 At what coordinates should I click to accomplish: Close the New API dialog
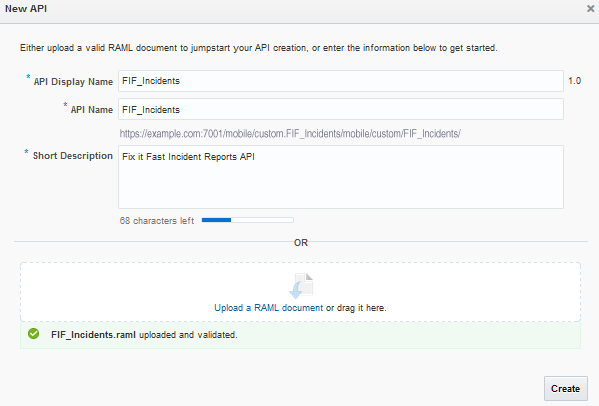(590, 8)
